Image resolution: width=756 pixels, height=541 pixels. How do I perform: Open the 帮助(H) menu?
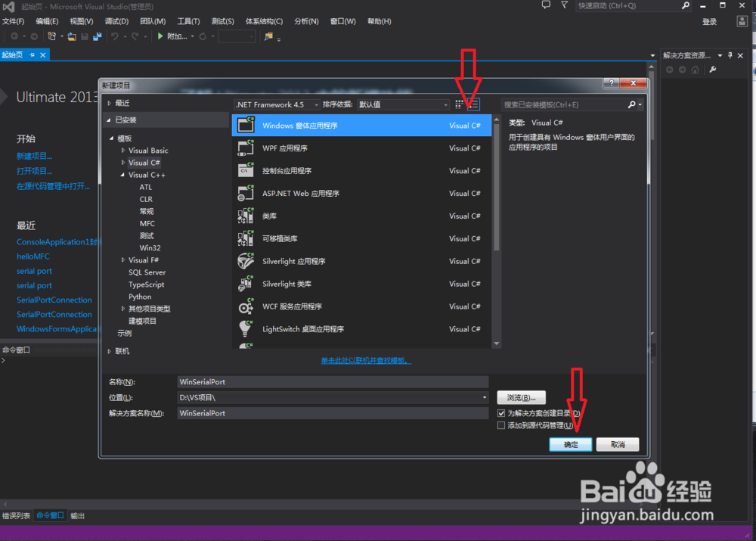[x=379, y=21]
